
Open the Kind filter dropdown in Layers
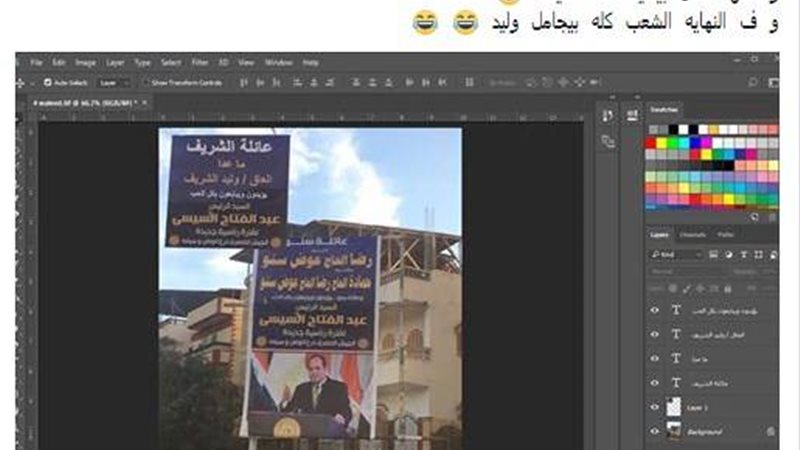pos(677,255)
